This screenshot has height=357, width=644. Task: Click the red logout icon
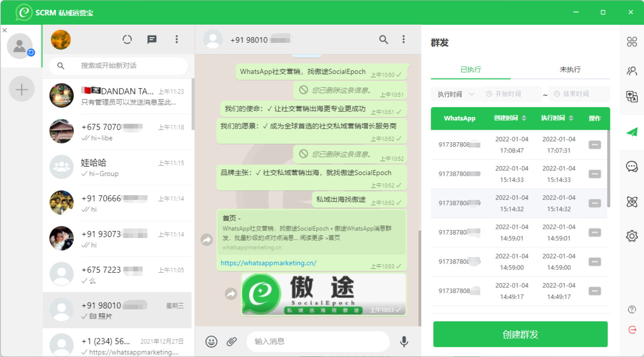(632, 330)
